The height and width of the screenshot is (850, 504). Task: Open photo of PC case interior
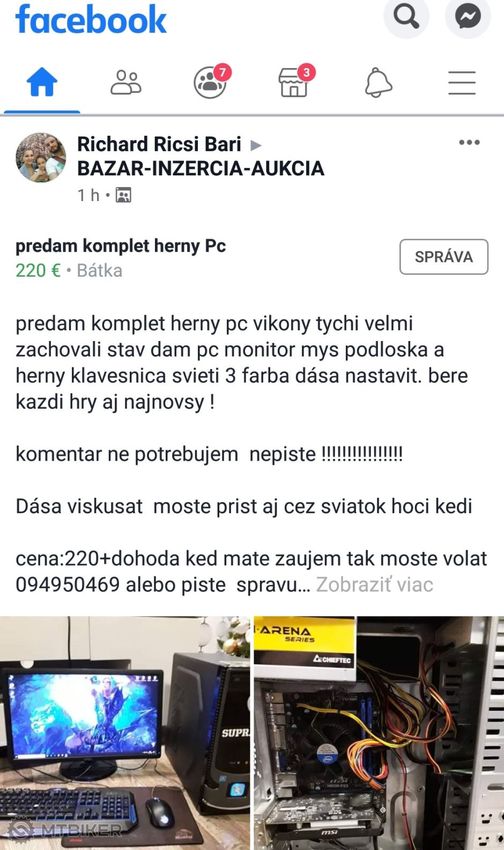point(379,733)
